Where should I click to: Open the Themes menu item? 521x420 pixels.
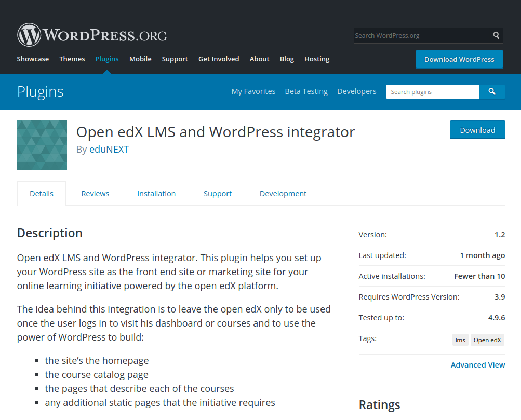[x=72, y=59]
